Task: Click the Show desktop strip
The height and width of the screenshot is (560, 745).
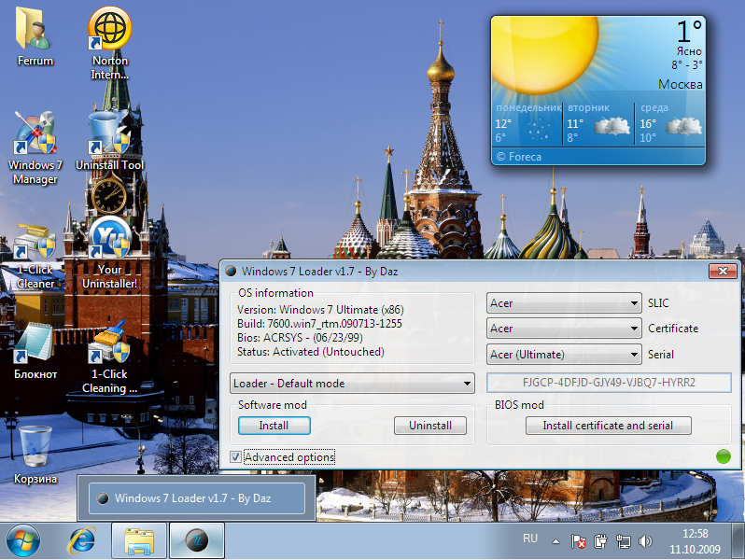Action: pos(738,540)
